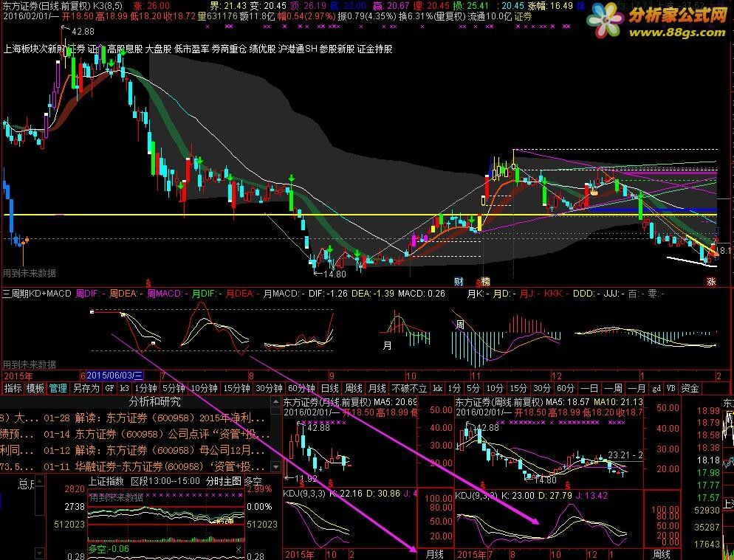The width and height of the screenshot is (734, 560).
Task: Click the 2015年 label on the main timeline
Action: (18, 376)
